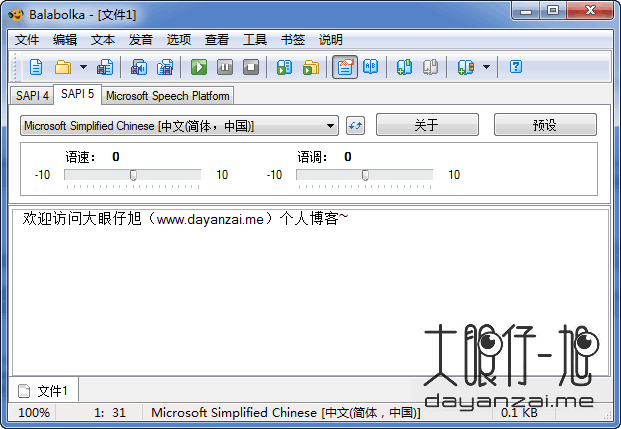Open the 文本 menu
621x429 pixels.
[x=103, y=40]
